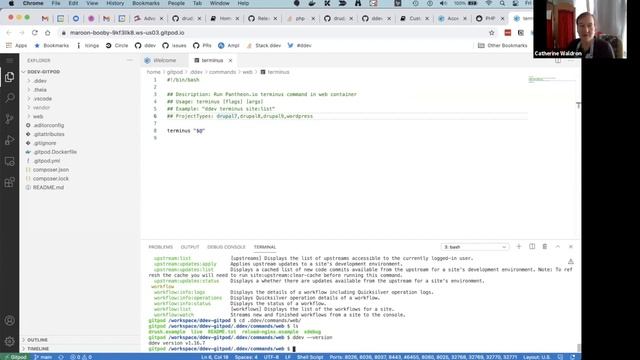Click Shell Script language mode
The image size is (640, 360).
click(310, 357)
